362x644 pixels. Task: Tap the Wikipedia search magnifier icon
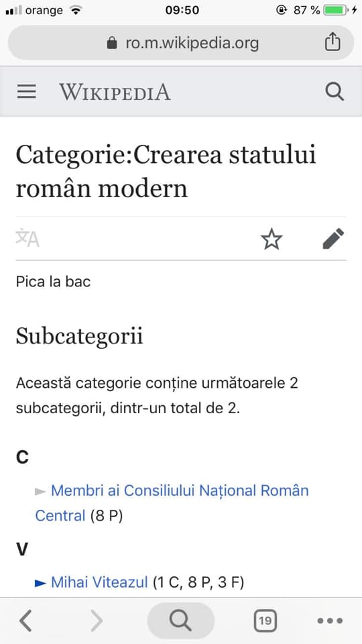tap(335, 92)
